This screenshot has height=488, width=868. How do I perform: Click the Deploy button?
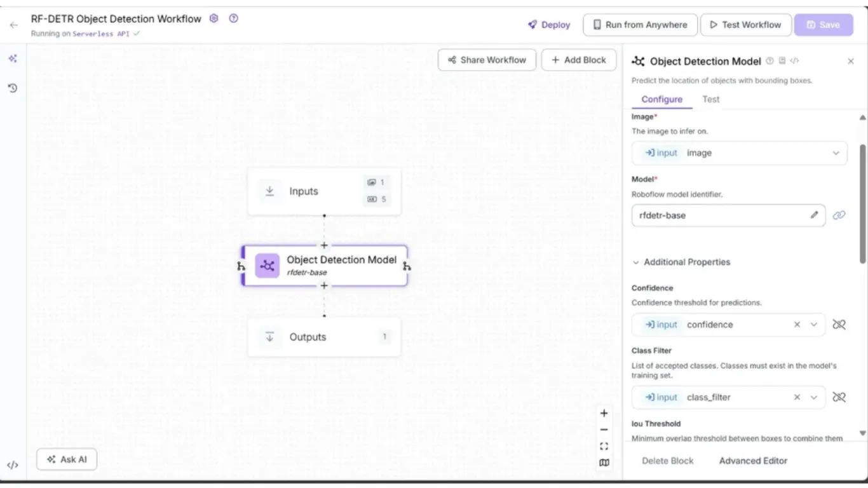(x=549, y=25)
